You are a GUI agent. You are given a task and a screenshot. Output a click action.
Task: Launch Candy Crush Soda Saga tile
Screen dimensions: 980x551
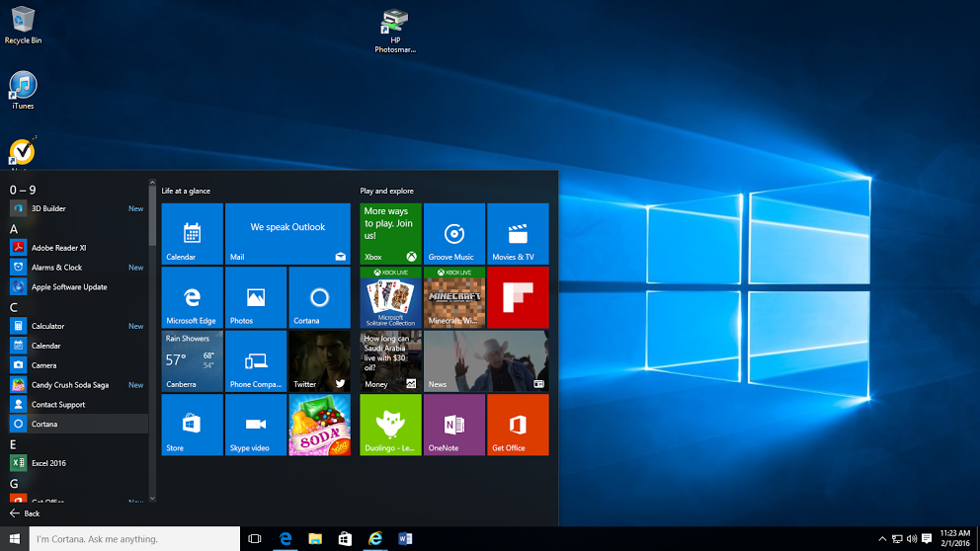(319, 425)
